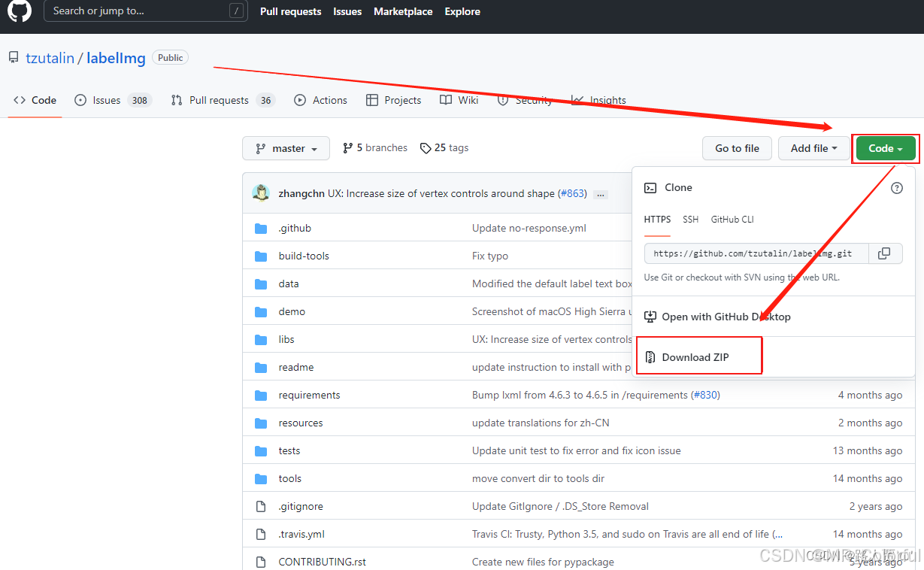Expand commit message ellipsis button
924x570 pixels.
coord(600,194)
